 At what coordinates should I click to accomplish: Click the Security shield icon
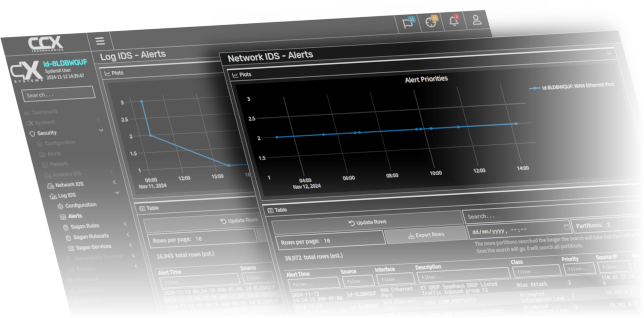pyautogui.click(x=32, y=134)
